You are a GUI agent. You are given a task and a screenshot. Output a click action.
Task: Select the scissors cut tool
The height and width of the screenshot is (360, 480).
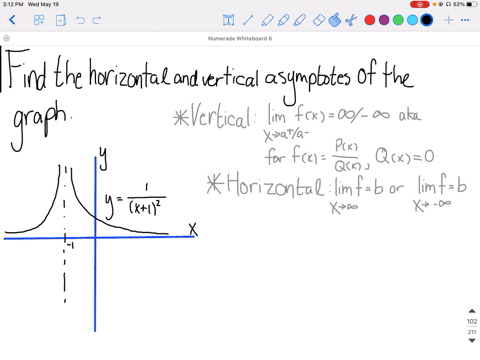351,20
